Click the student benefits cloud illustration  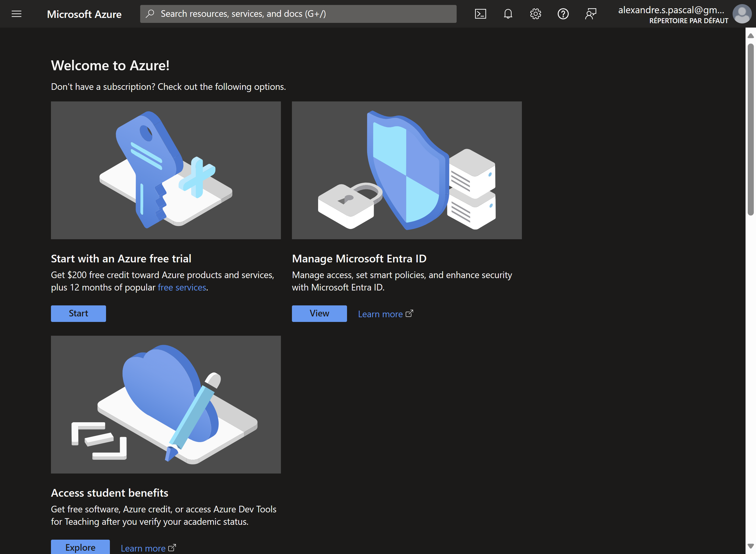pos(166,404)
